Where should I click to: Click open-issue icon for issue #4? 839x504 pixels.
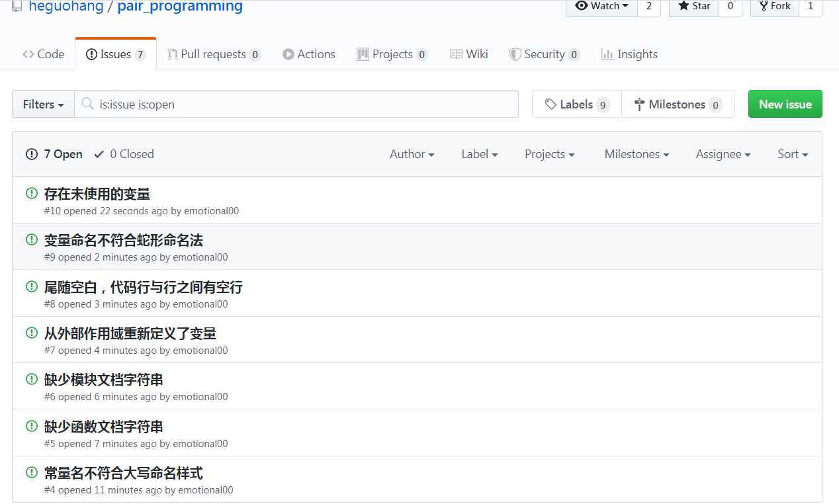pyautogui.click(x=31, y=472)
